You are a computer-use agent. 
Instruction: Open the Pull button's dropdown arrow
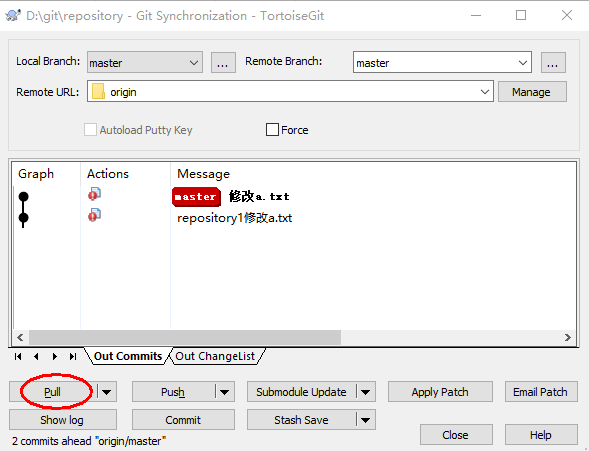pyautogui.click(x=107, y=392)
